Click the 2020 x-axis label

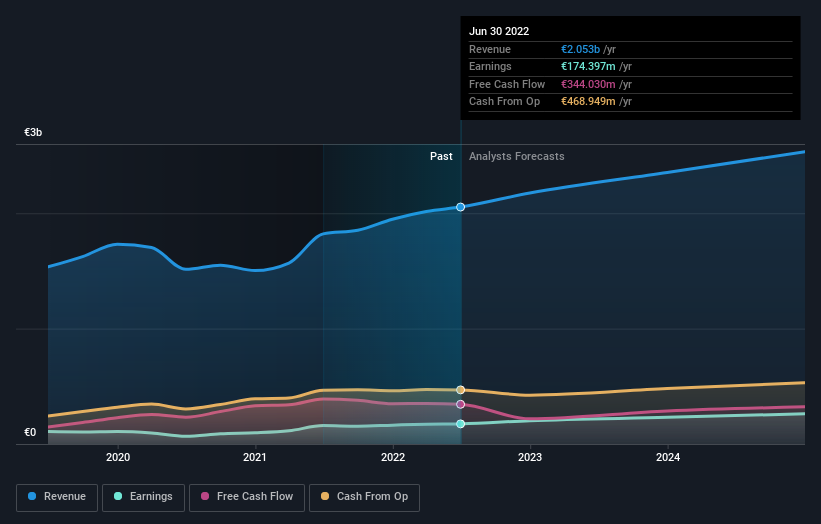pos(118,458)
